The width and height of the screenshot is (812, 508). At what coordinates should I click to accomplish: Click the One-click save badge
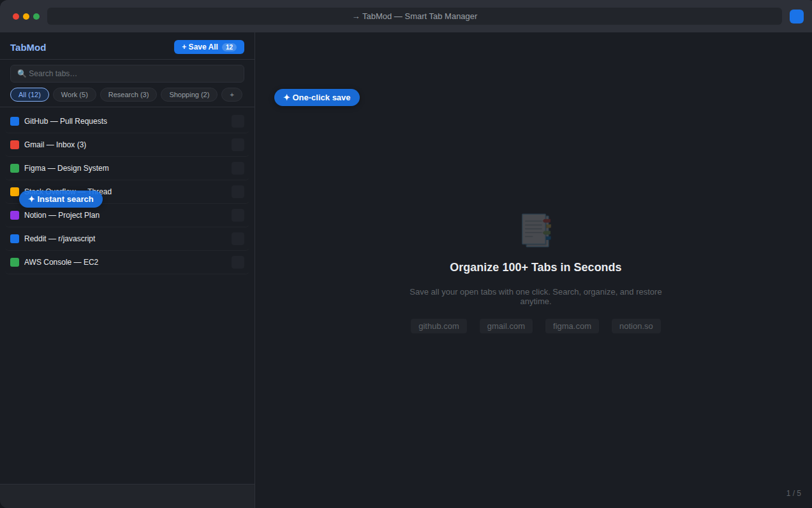317,98
